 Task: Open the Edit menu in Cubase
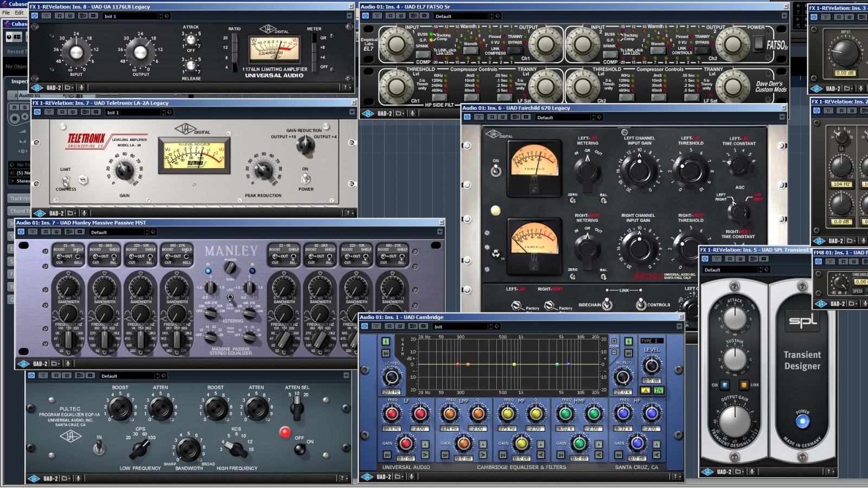tap(18, 11)
